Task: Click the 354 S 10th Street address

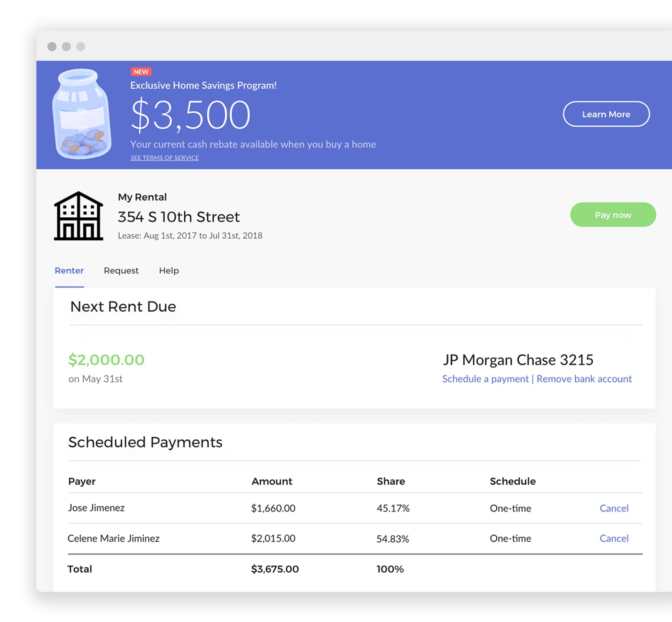Action: coord(179,217)
